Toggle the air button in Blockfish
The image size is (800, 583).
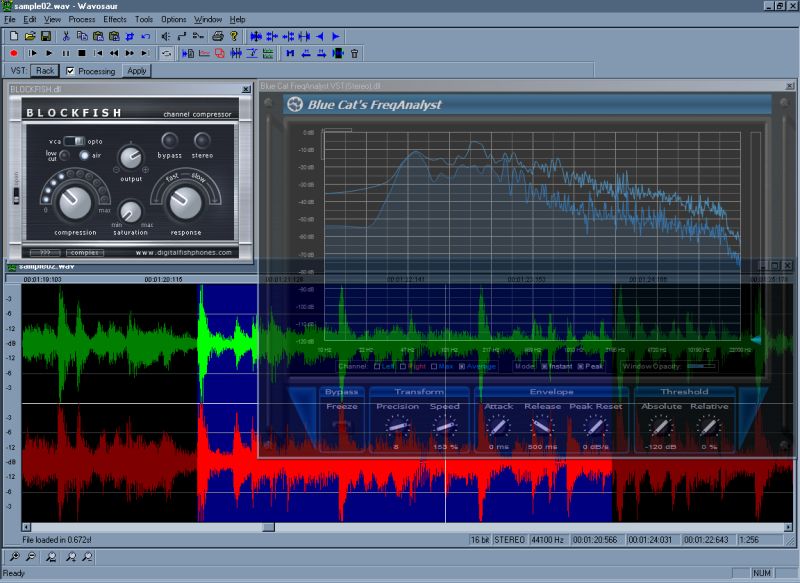coord(84,155)
